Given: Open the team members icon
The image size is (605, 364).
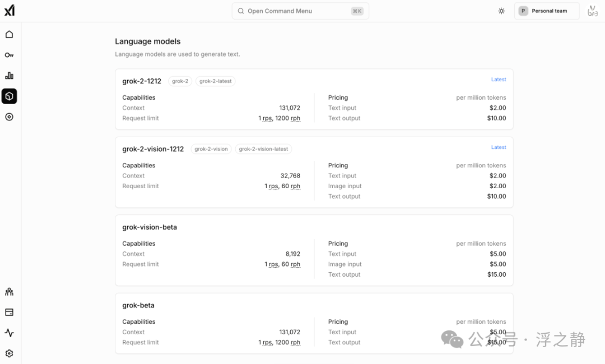Looking at the screenshot, I should click(x=10, y=292).
